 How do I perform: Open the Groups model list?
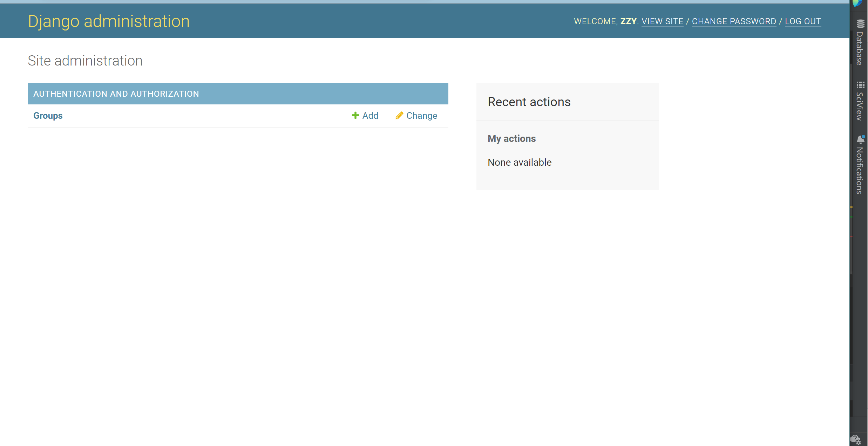[x=48, y=116]
